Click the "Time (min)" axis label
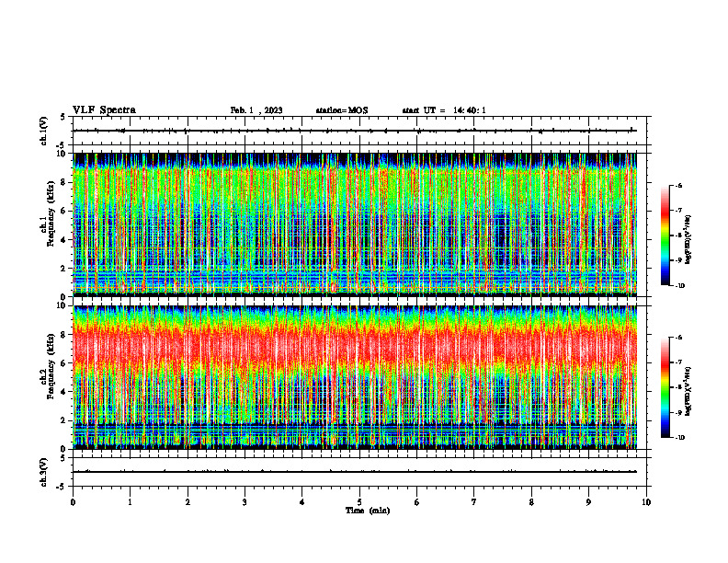728x563 pixels. tap(368, 511)
